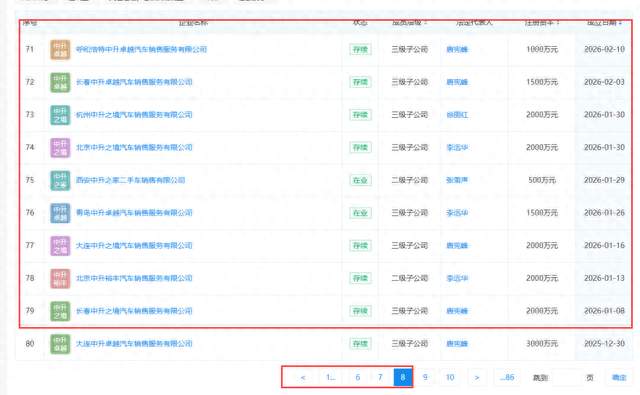This screenshot has height=395, width=640.
Task: Jump back with the '1...' pagination button
Action: pos(330,377)
